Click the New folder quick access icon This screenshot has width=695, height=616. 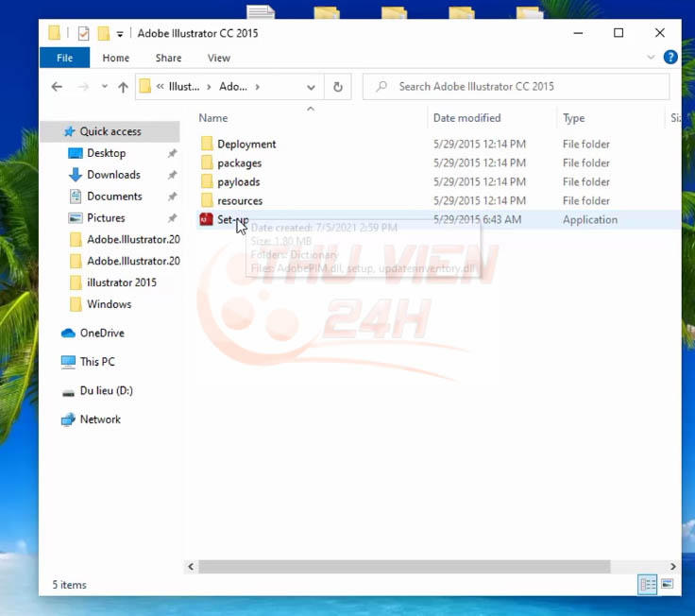point(103,33)
